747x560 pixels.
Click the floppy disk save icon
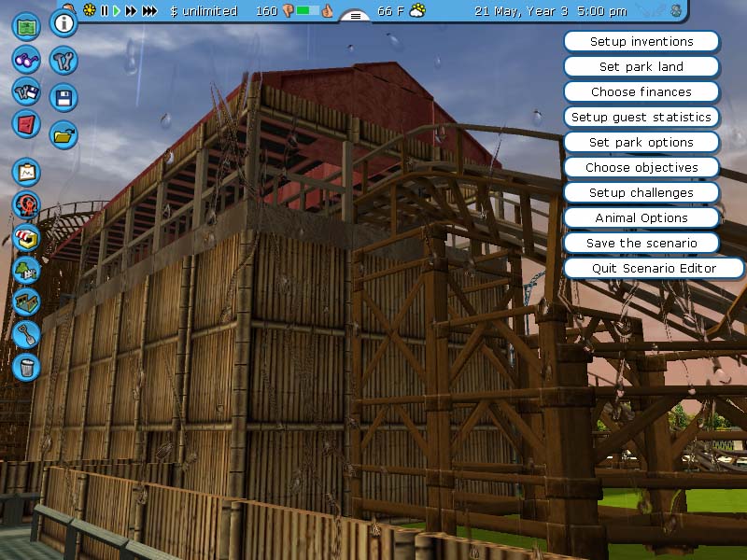coord(63,98)
